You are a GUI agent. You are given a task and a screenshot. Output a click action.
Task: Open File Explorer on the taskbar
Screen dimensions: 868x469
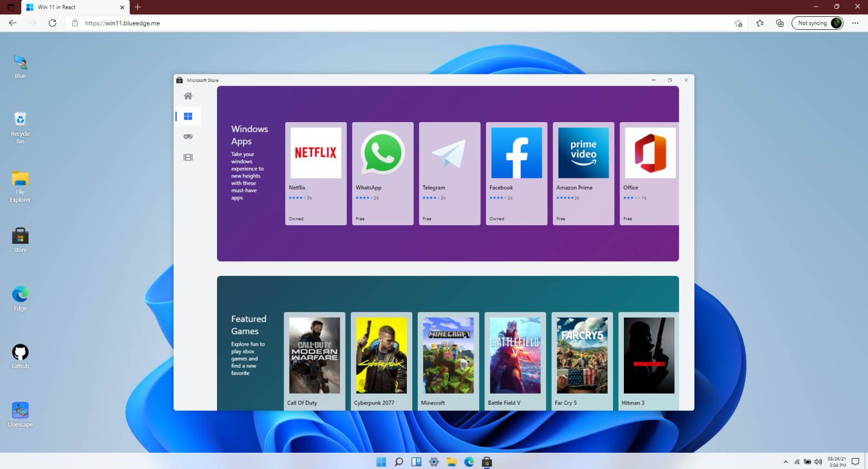(x=451, y=462)
